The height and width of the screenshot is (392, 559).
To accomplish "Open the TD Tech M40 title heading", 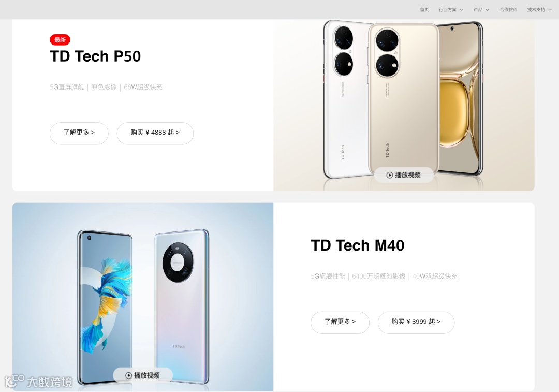I will click(x=358, y=245).
